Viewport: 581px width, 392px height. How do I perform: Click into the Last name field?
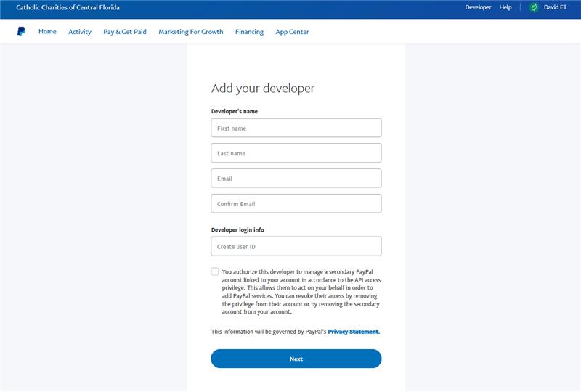[296, 153]
